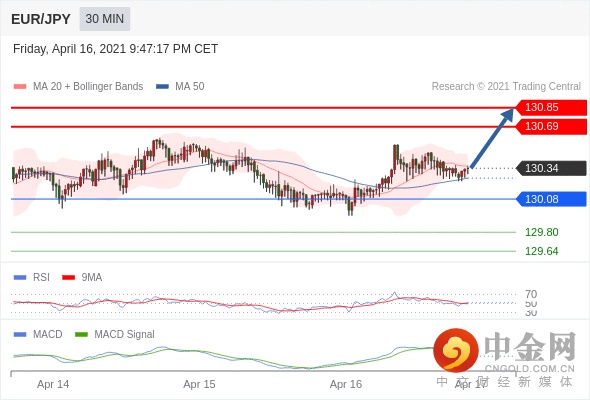Click the MACD legend label

coord(48,334)
